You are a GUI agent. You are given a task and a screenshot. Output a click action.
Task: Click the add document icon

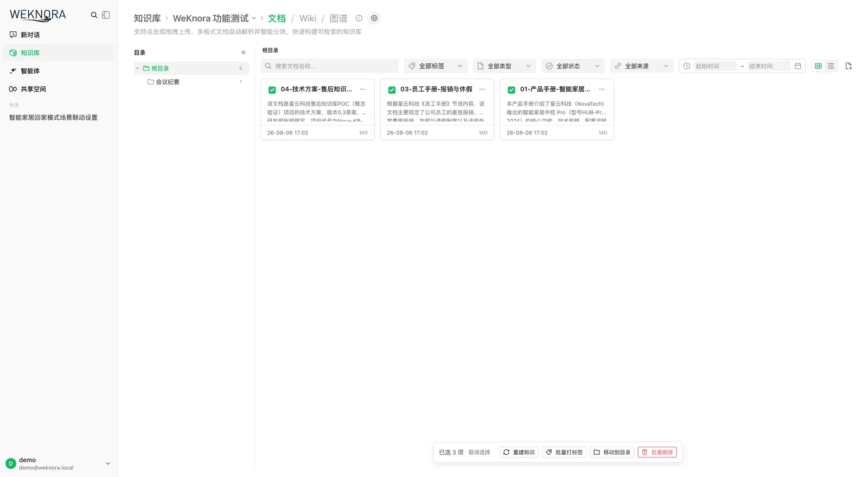[849, 66]
